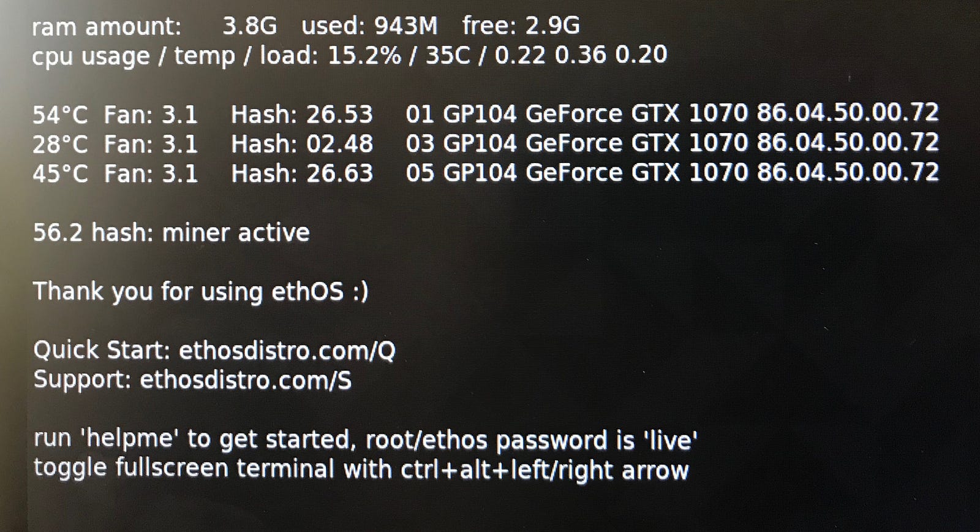Viewport: 980px width, 532px height.
Task: Click 'Hash: 02.48' on second GPU row
Action: [301, 144]
